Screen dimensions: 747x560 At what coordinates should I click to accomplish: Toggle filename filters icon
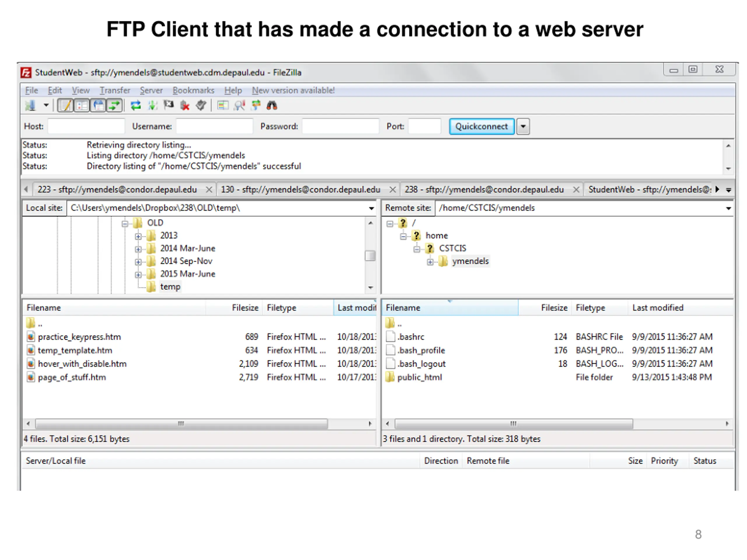click(x=240, y=106)
